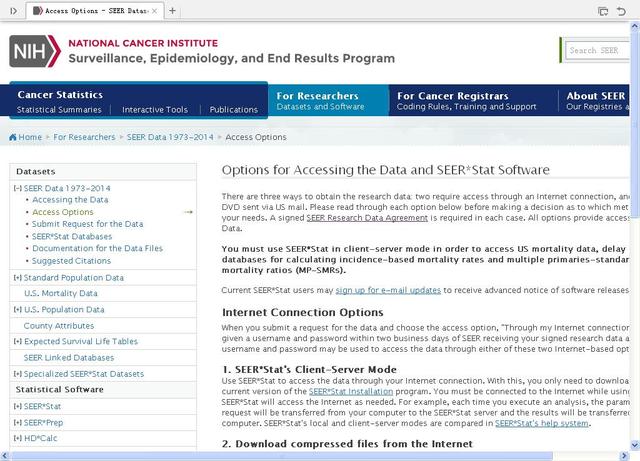Click the left arrow of horizontal scrollbar
Screen dimensions: 640x461
pos(6,455)
